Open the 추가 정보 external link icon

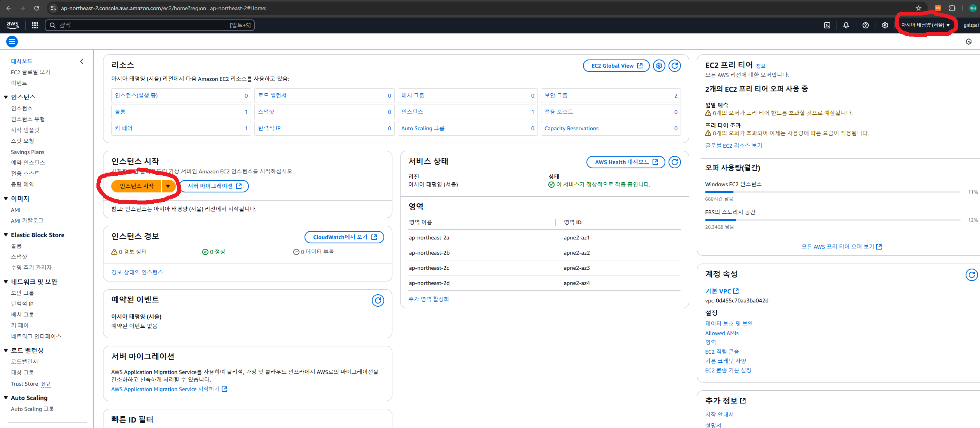pyautogui.click(x=743, y=401)
